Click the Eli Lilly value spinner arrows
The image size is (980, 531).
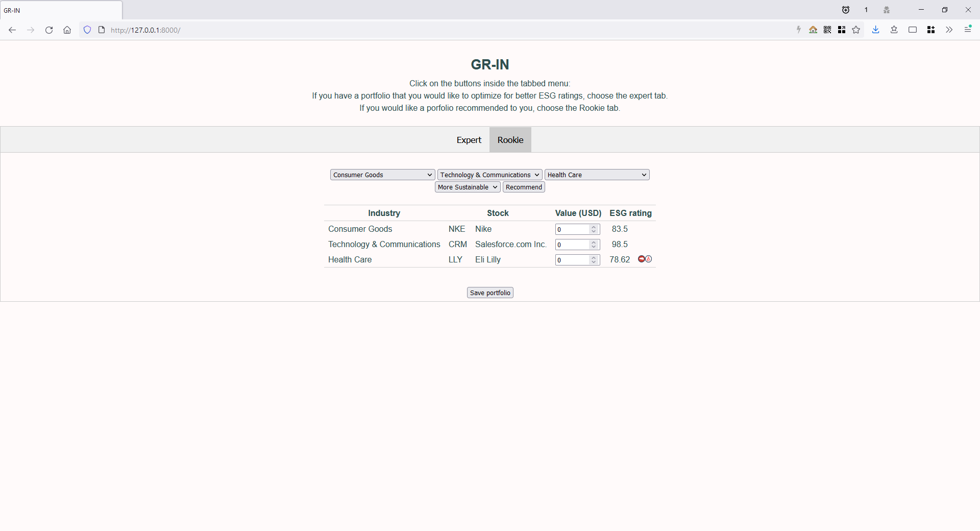[594, 260]
